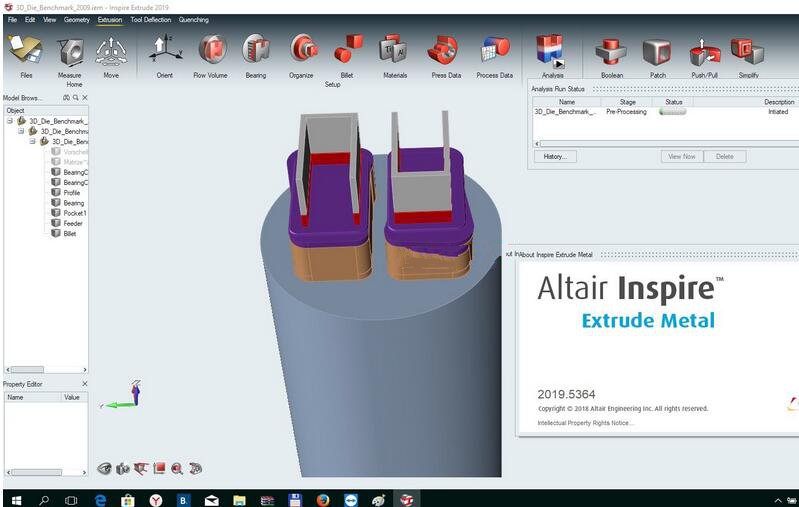Viewport: 799px width, 507px height.
Task: Click the camera views icon in viewport
Action: click(122, 468)
